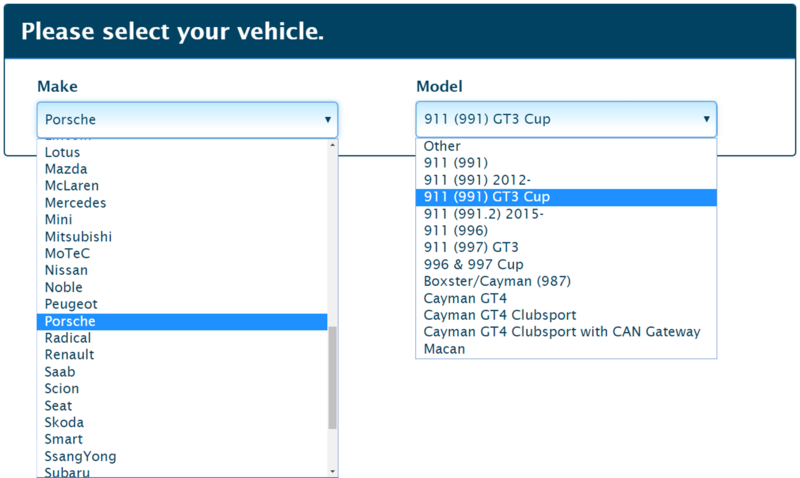Click the highlighted 911 (991) GT3 Cup option
Image resolution: width=800 pixels, height=478 pixels.
pos(566,197)
